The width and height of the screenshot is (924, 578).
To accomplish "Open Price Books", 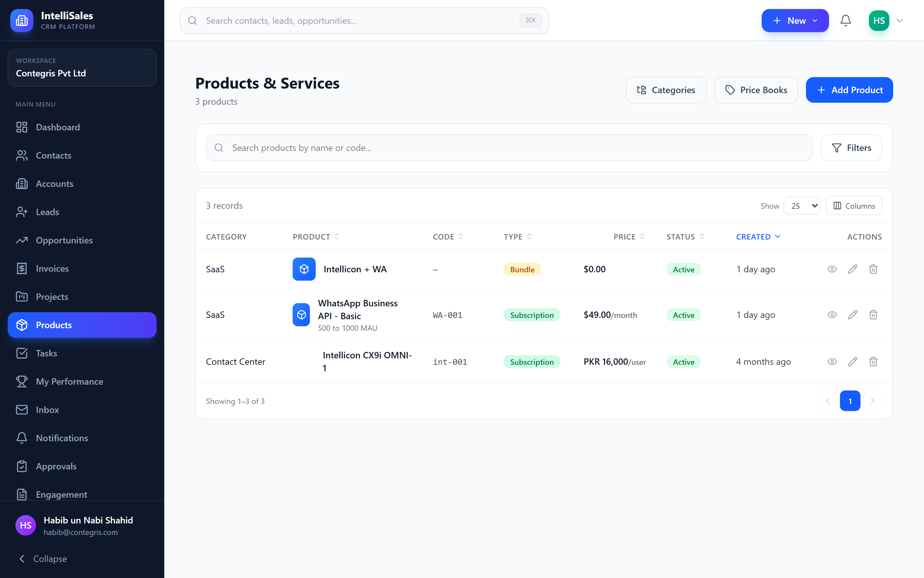I will (x=756, y=90).
